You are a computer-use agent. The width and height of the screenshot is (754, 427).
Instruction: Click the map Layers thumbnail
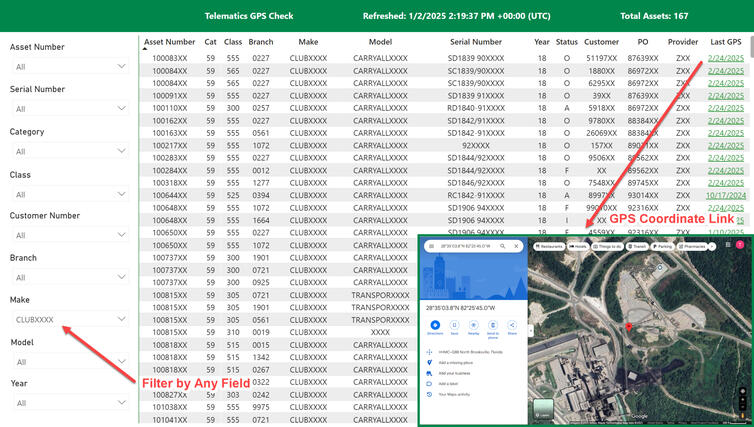pos(545,408)
